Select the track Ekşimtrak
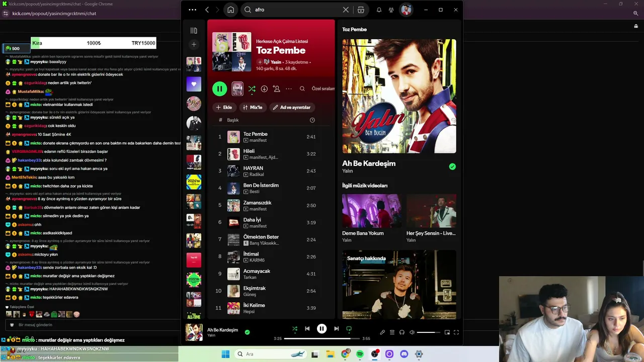644x362 pixels. 271,291
